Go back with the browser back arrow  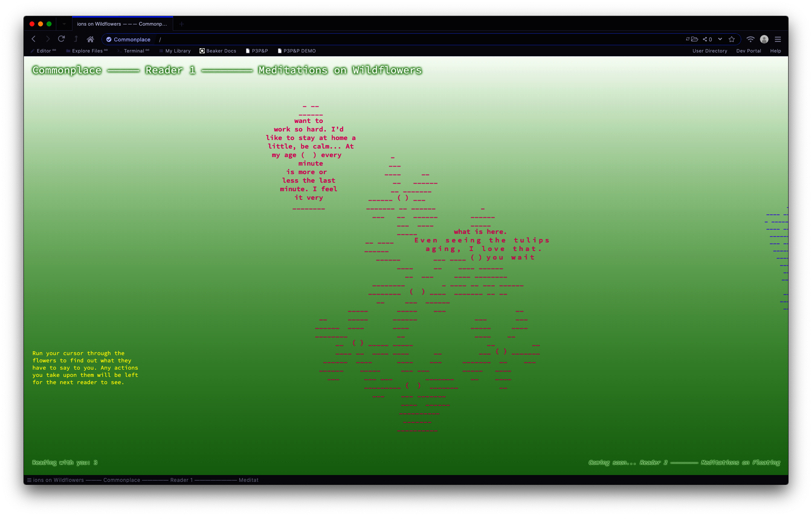coord(34,39)
